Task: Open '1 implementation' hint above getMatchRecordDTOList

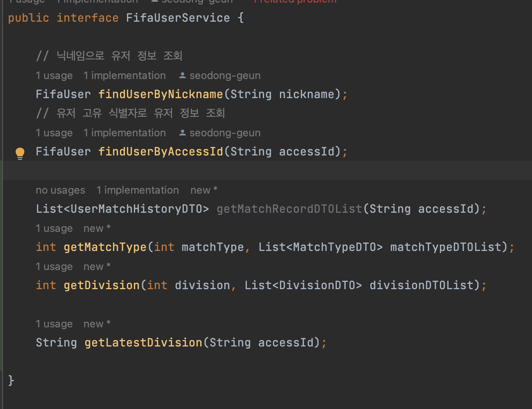Action: pos(138,190)
